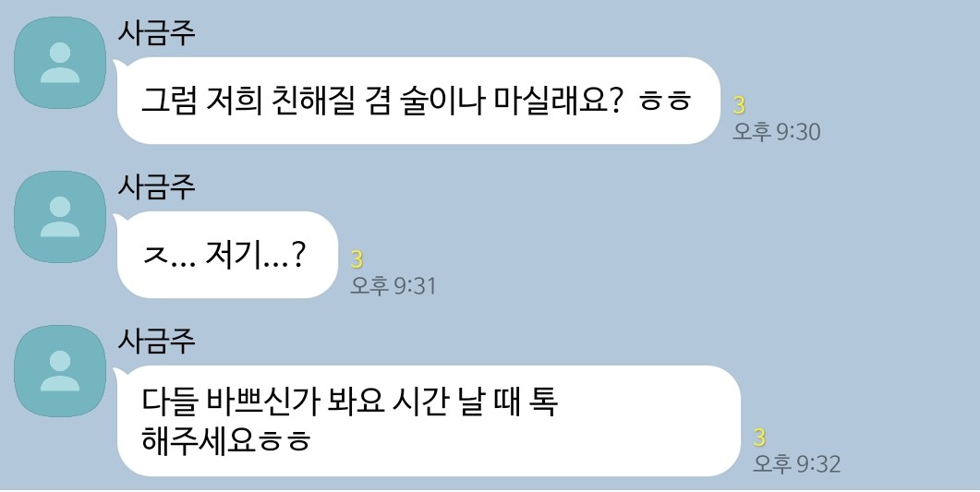The height and width of the screenshot is (492, 980).
Task: Click sender name 사금주 above the 9:31 message
Action: pyautogui.click(x=157, y=186)
